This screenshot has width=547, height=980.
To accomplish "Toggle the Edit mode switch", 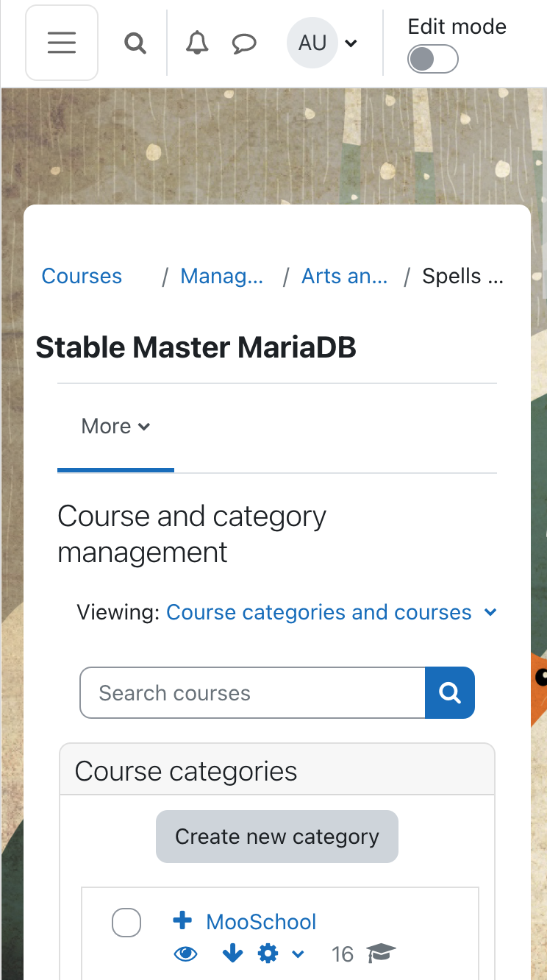I will tap(433, 60).
